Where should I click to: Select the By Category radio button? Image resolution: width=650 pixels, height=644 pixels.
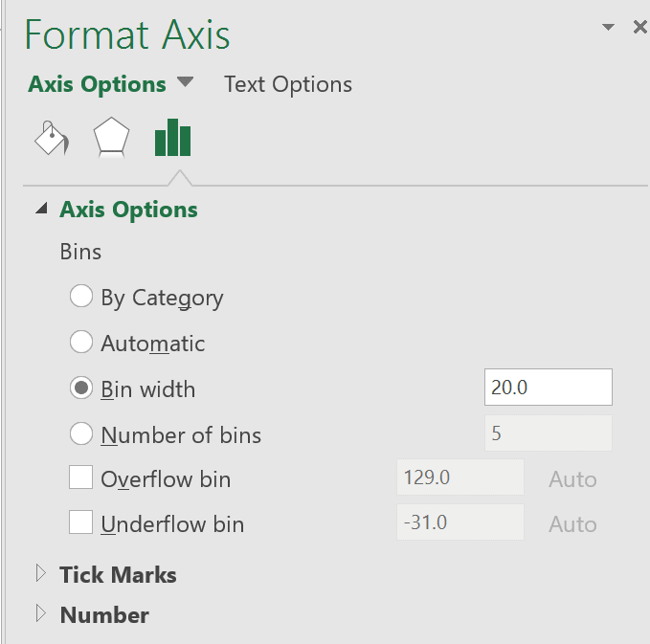point(81,297)
